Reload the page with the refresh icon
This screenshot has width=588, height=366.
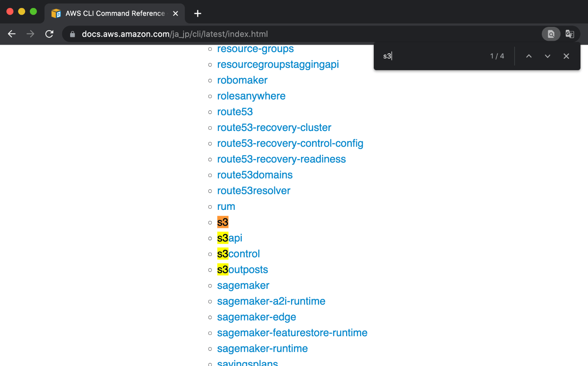tap(49, 34)
